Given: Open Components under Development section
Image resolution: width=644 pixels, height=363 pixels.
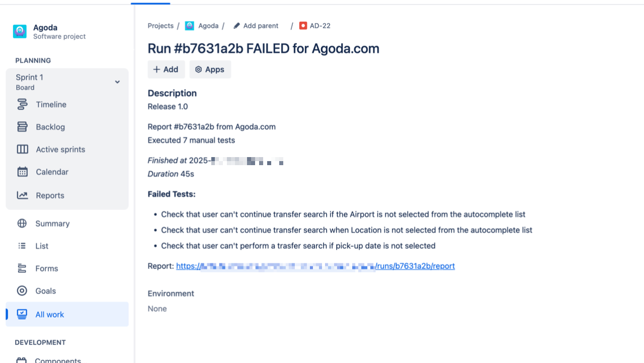Looking at the screenshot, I should click(57, 359).
